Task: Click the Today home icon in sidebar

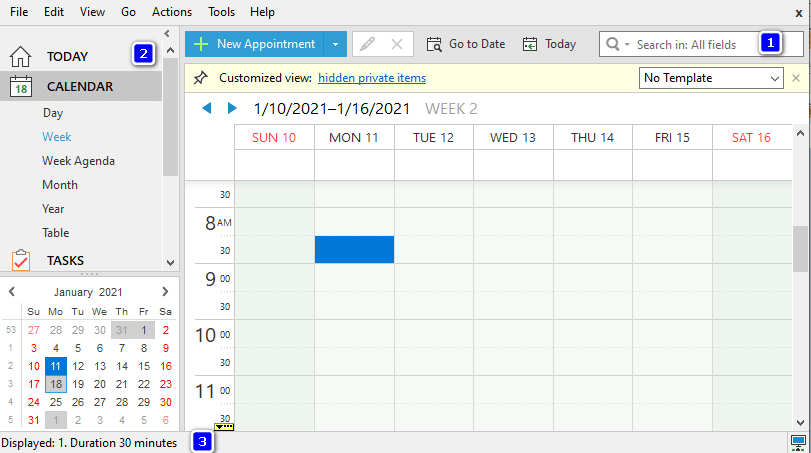Action: (21, 56)
